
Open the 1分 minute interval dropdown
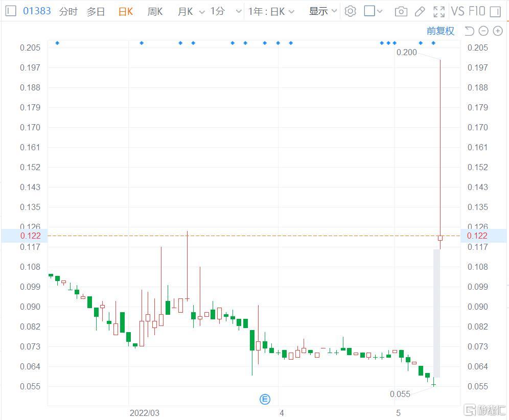(226, 12)
